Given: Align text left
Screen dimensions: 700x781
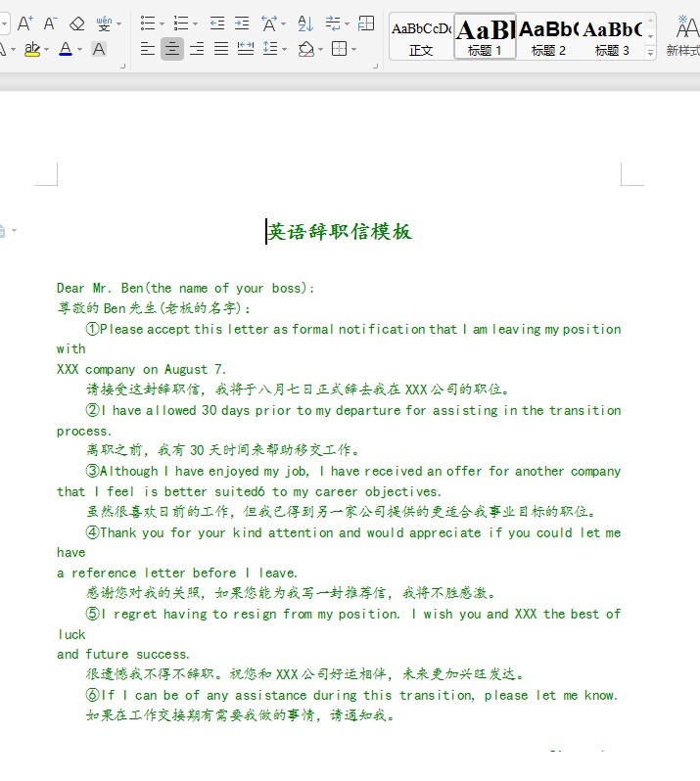Looking at the screenshot, I should point(148,49).
